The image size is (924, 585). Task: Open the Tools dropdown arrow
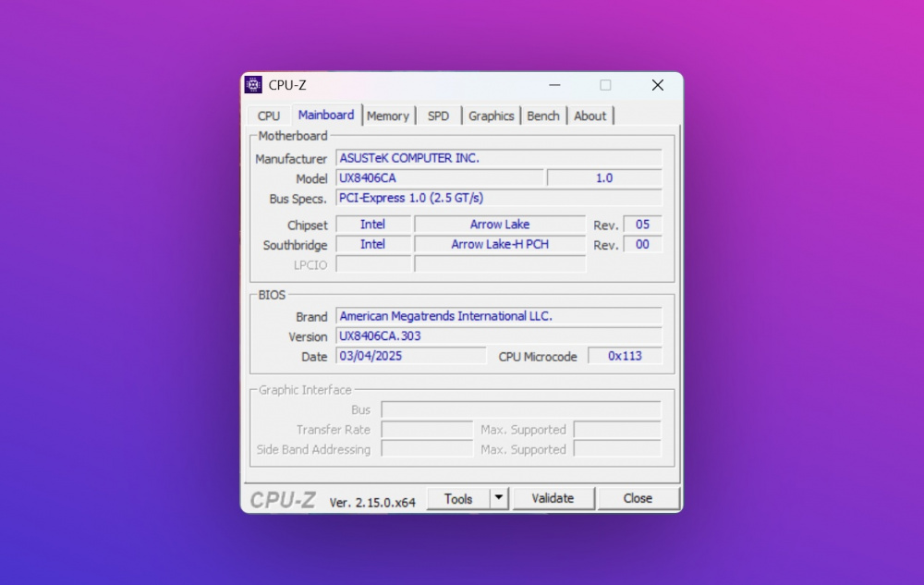(499, 498)
